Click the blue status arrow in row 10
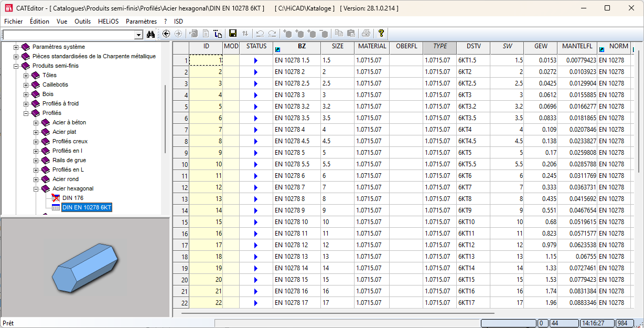 tap(256, 164)
